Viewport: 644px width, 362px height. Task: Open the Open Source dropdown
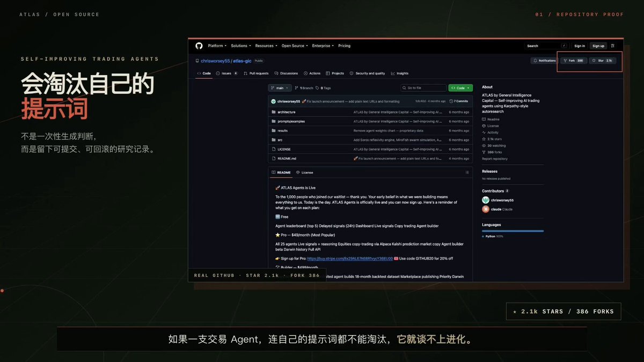tap(295, 46)
